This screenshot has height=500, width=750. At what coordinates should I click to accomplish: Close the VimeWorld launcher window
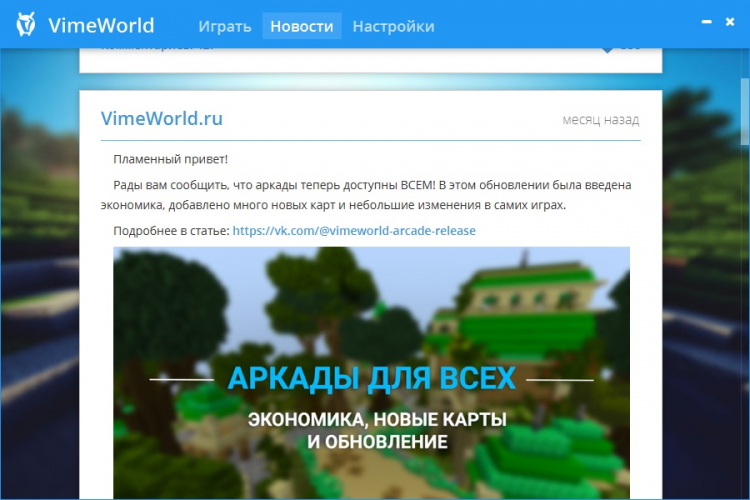[x=730, y=22]
